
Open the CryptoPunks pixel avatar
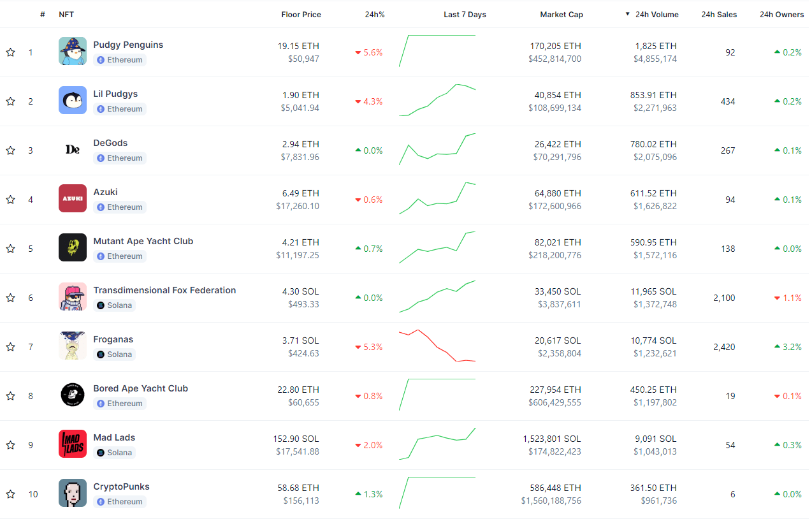click(x=73, y=493)
